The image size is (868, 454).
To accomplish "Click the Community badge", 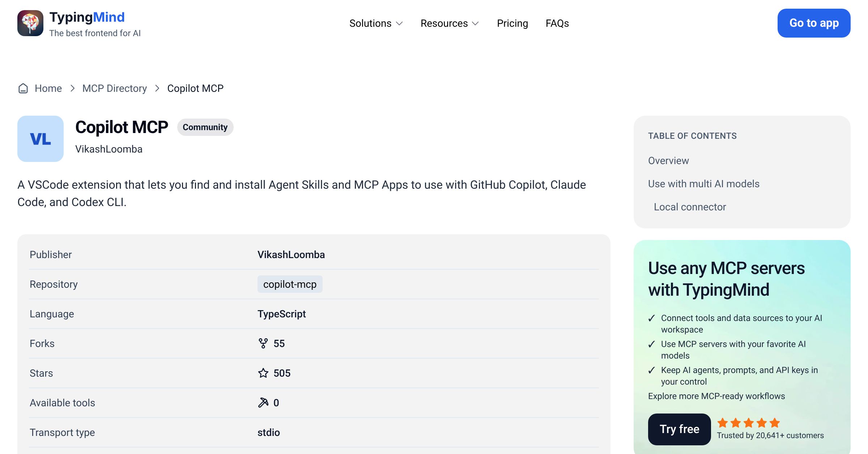I will coord(205,127).
